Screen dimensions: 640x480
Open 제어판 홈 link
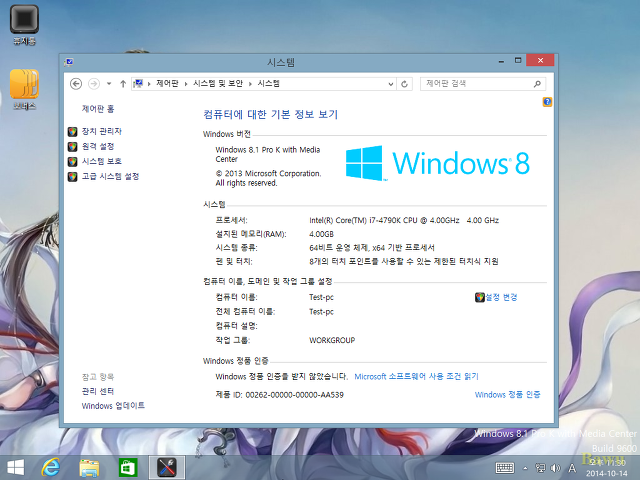(x=98, y=109)
